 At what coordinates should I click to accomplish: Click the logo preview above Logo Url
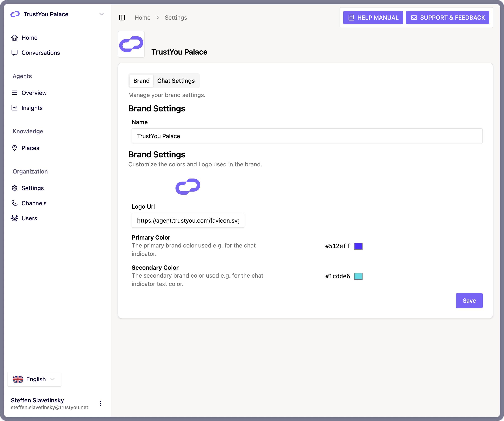[188, 186]
